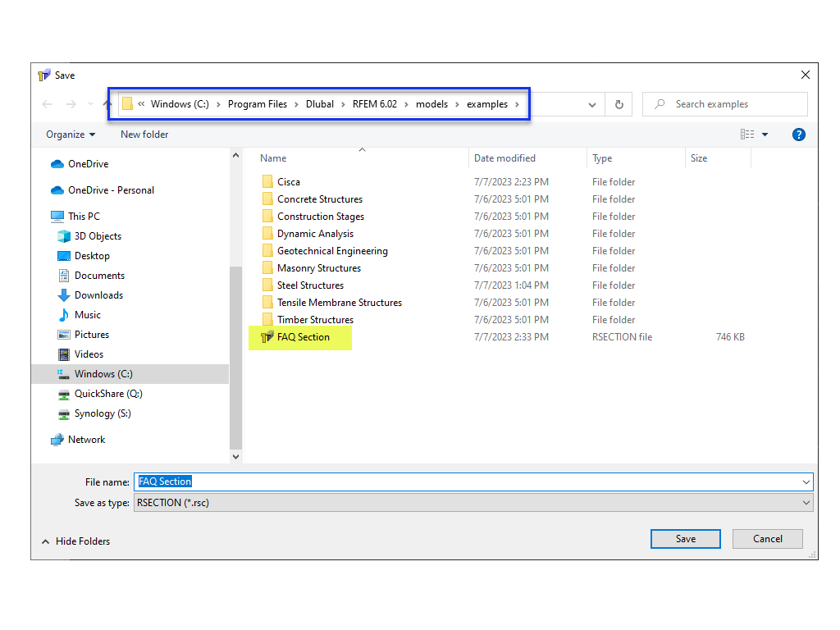Open Help via the question mark icon
840x630 pixels.
[798, 134]
